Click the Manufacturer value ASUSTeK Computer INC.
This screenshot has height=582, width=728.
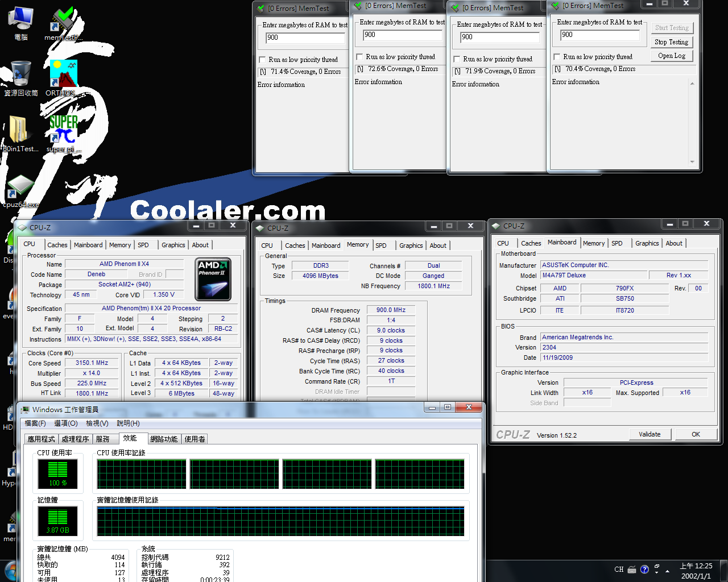(624, 265)
